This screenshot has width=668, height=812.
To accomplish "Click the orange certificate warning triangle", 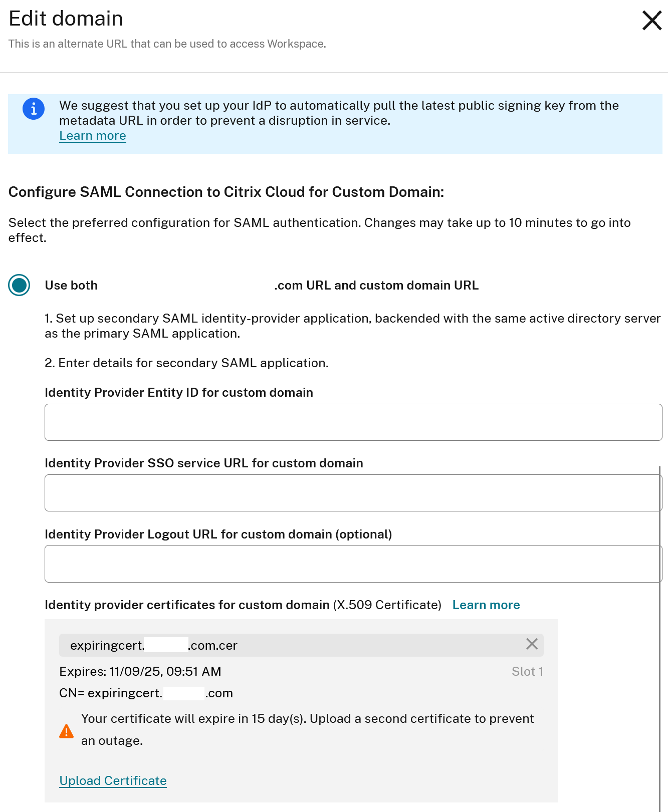I will pos(66,732).
